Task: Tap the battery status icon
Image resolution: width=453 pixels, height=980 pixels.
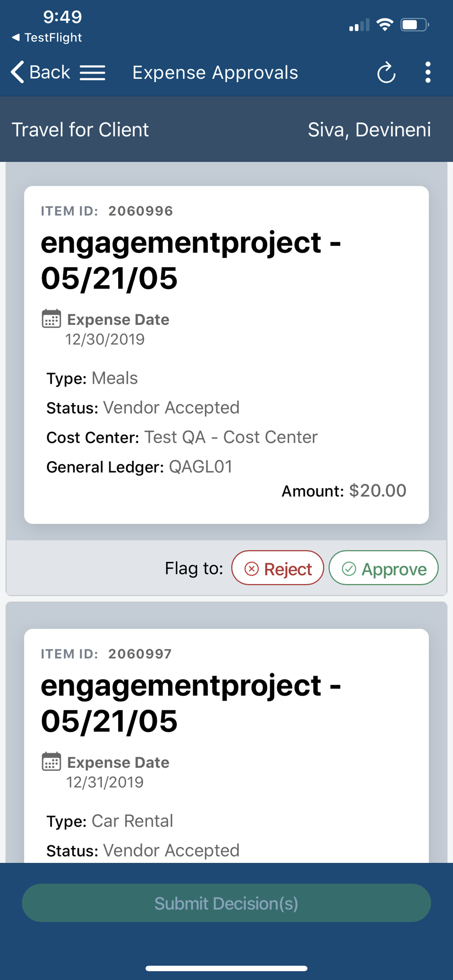Action: (x=414, y=24)
